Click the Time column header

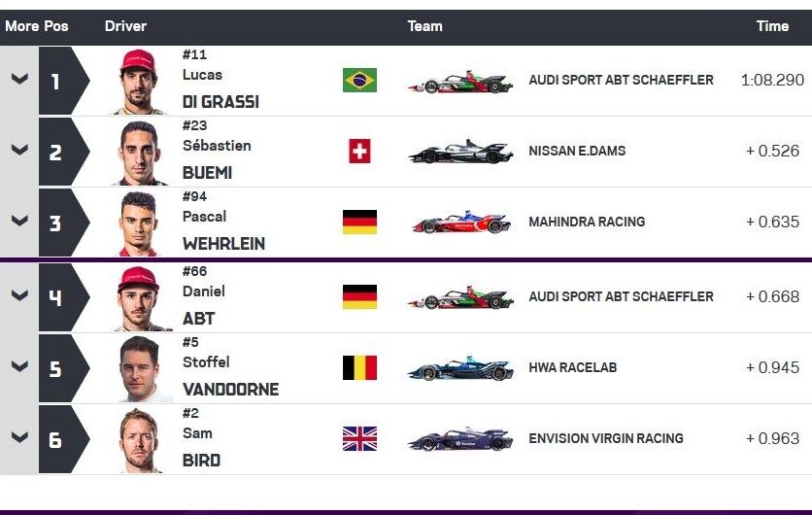point(772,26)
